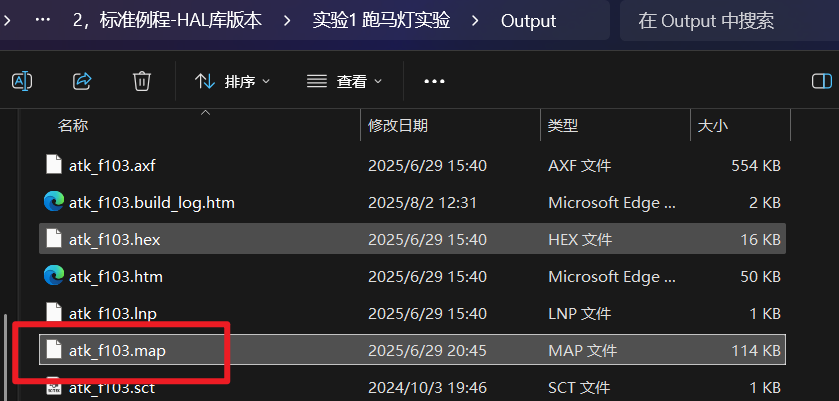Click the file icon of atk_f103.lnp
Screen dimensions: 839x401
click(54, 313)
